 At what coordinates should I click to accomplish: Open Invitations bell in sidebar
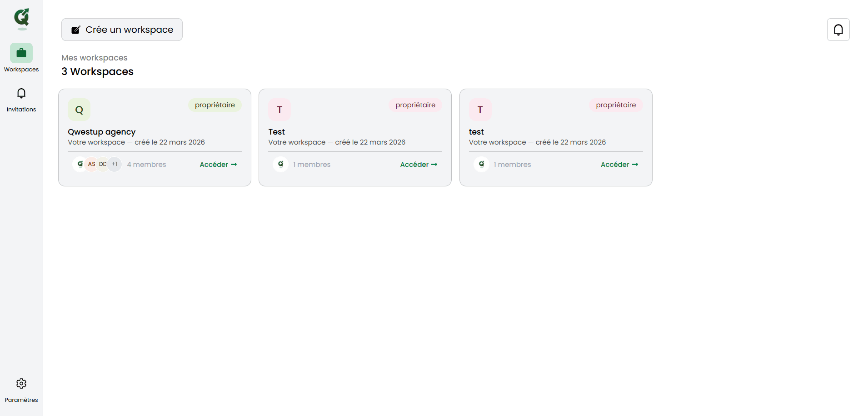click(21, 94)
